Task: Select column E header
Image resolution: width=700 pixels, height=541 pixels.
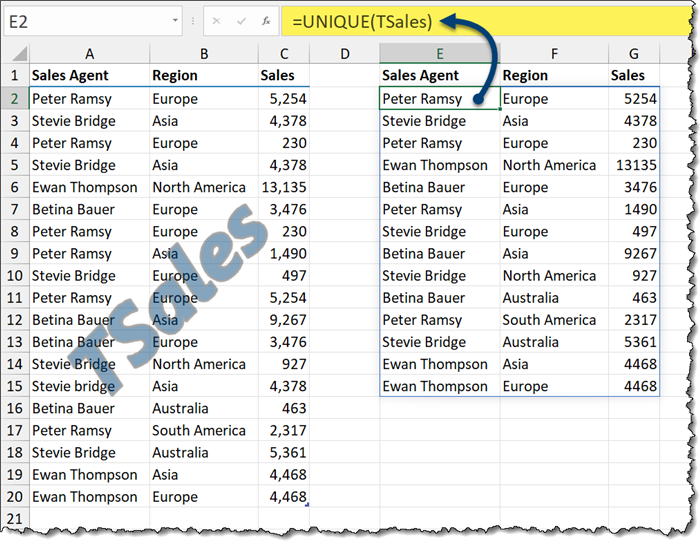Action: coord(439,53)
